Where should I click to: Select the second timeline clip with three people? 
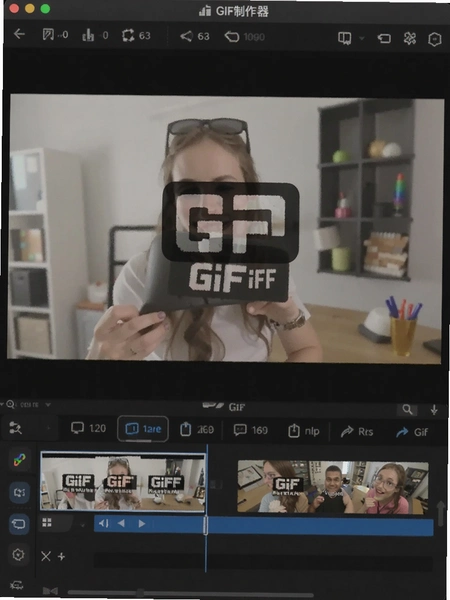point(333,486)
